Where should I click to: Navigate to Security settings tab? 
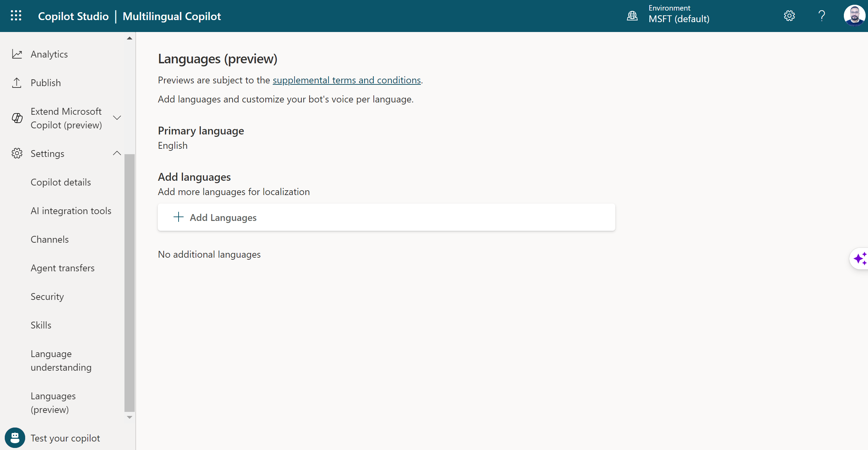pyautogui.click(x=48, y=295)
